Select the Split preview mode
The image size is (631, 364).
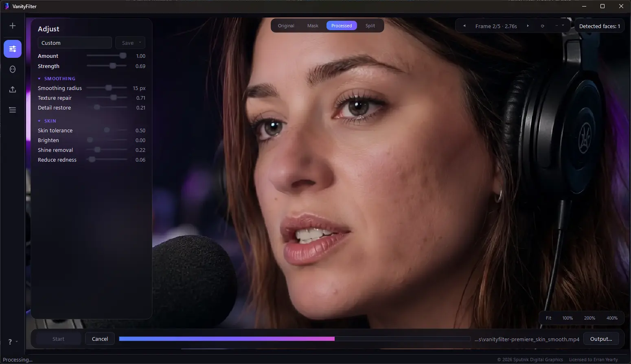(370, 26)
